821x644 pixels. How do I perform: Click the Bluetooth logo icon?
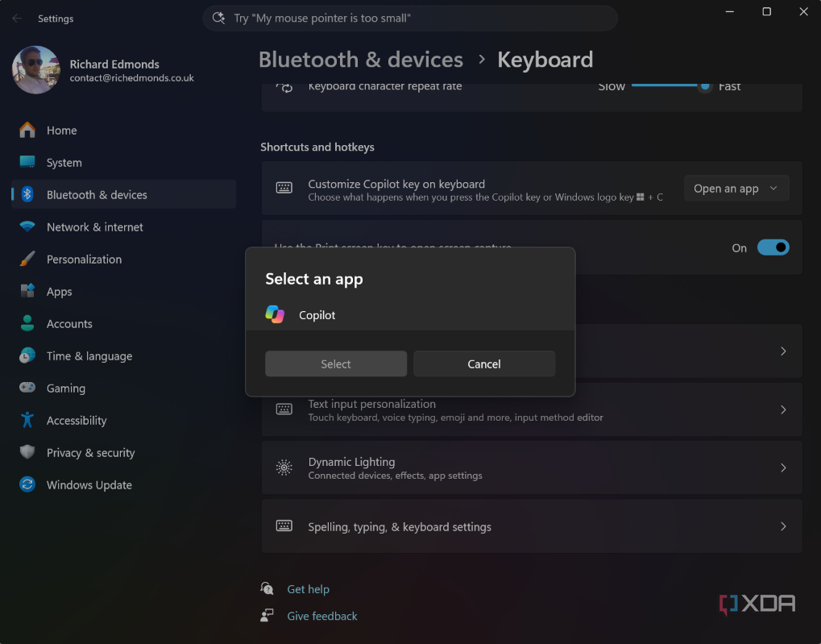[27, 194]
